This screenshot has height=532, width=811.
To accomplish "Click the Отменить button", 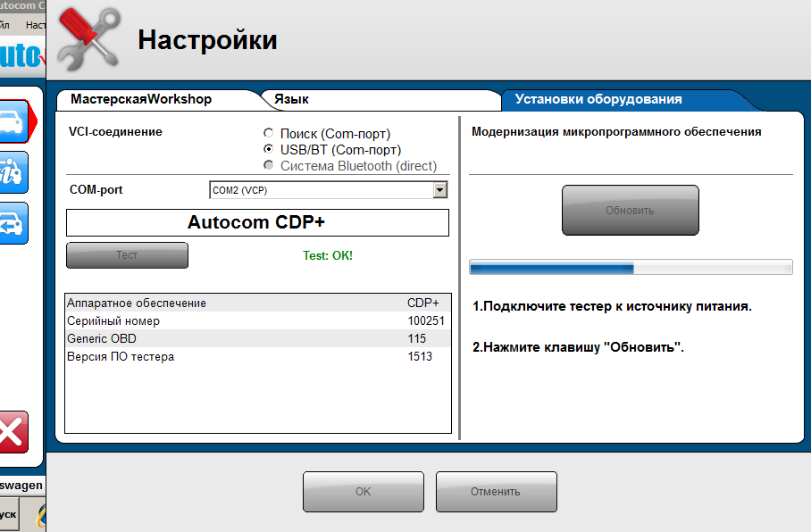I will click(x=496, y=491).
